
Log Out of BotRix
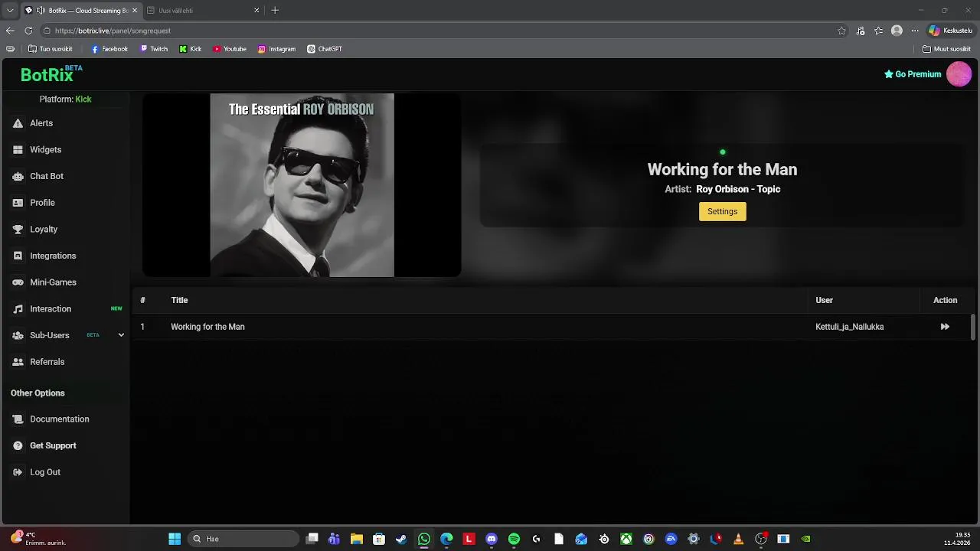click(x=44, y=472)
